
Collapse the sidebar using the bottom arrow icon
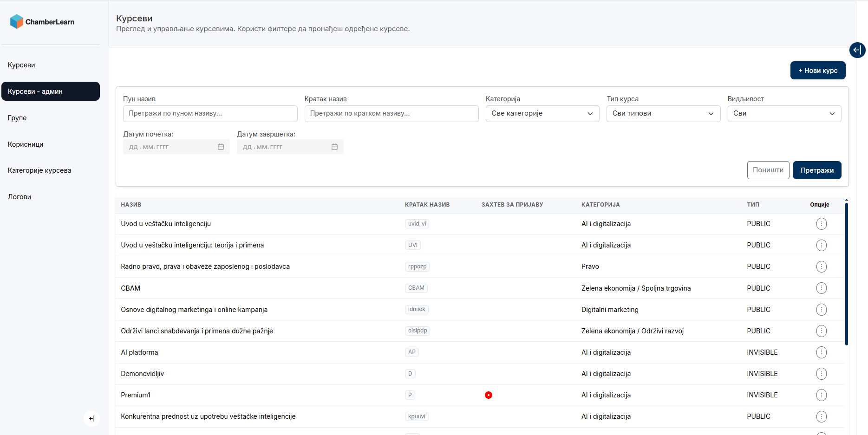pyautogui.click(x=91, y=419)
